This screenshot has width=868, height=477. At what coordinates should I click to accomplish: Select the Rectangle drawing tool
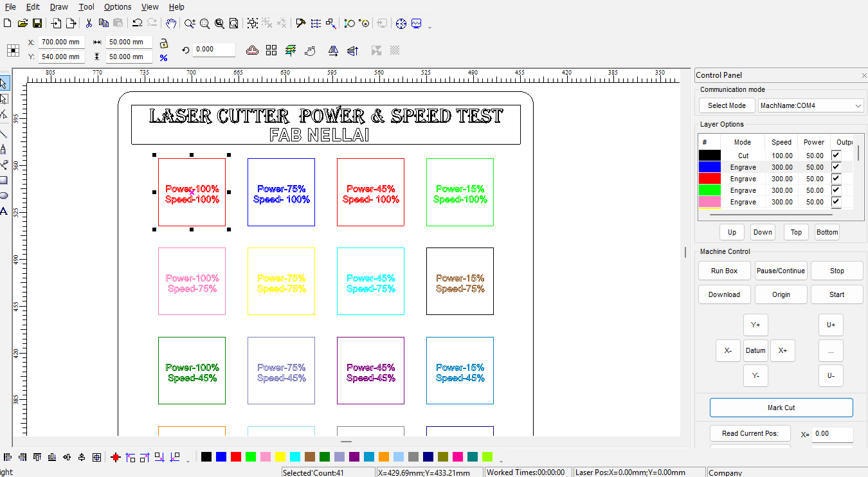point(4,180)
